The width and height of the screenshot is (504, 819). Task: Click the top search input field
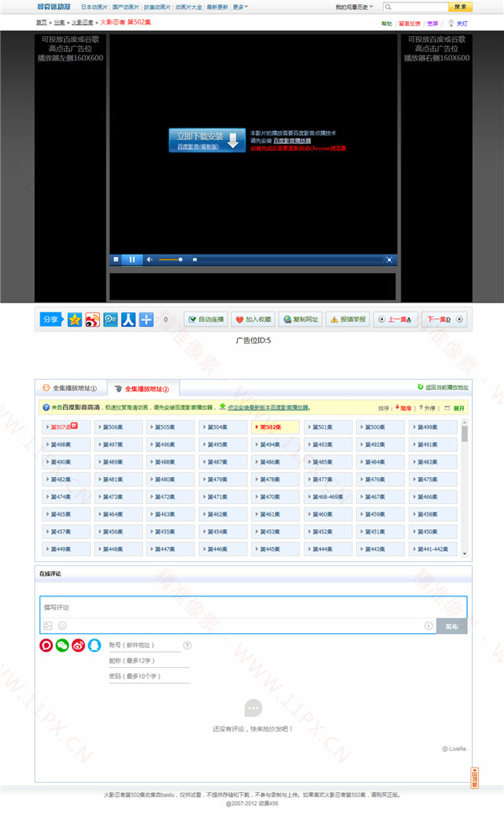click(x=416, y=7)
